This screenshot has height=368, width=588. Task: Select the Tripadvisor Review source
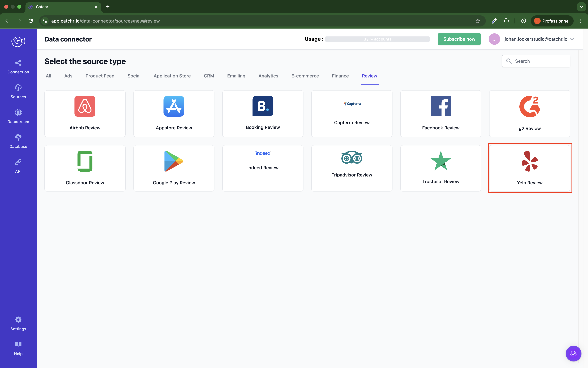pyautogui.click(x=352, y=168)
